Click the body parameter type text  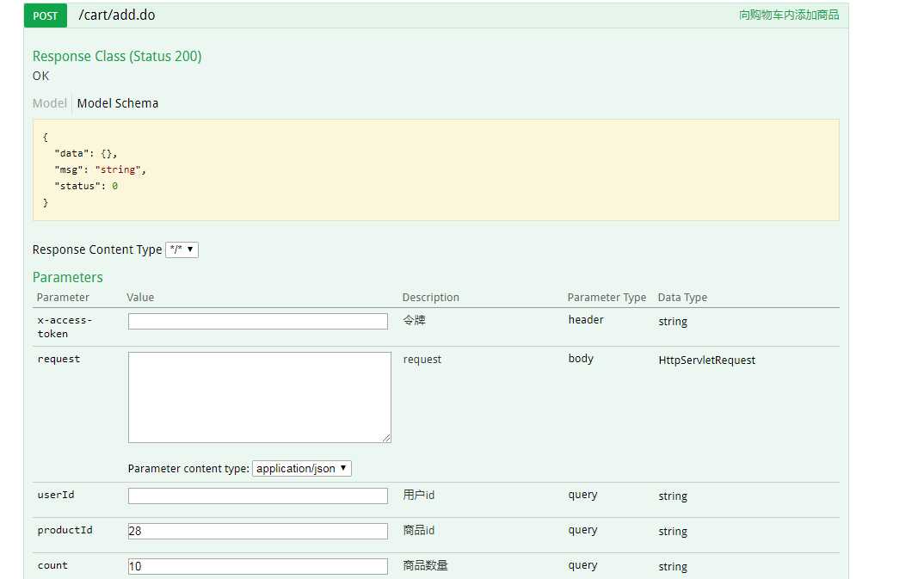581,358
